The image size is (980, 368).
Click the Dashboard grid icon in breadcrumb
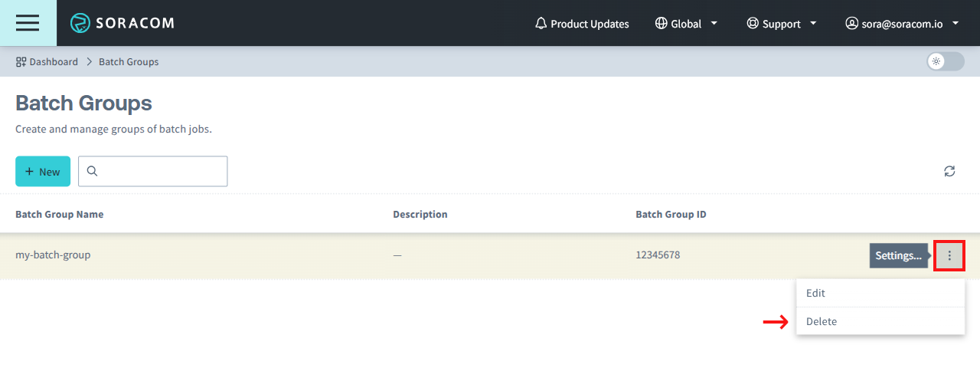tap(21, 61)
